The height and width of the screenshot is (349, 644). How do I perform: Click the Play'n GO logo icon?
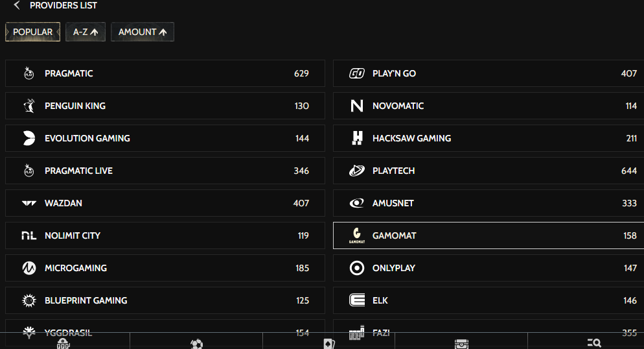point(356,73)
